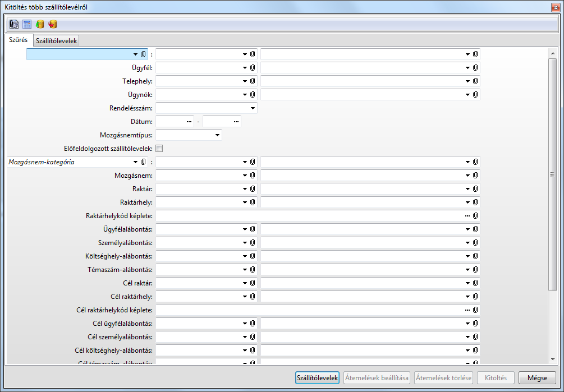
Task: Click the vertical scrollbar down arrow
Action: pyautogui.click(x=552, y=359)
